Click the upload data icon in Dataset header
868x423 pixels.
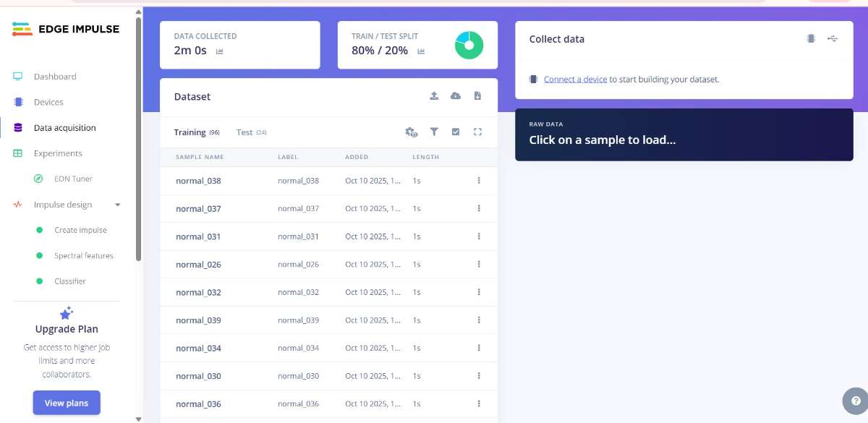click(434, 96)
